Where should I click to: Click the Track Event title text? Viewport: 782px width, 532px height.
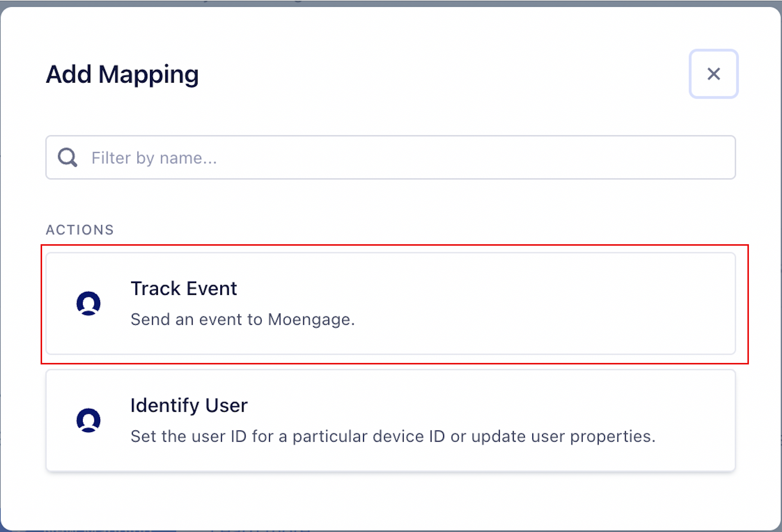coord(184,289)
